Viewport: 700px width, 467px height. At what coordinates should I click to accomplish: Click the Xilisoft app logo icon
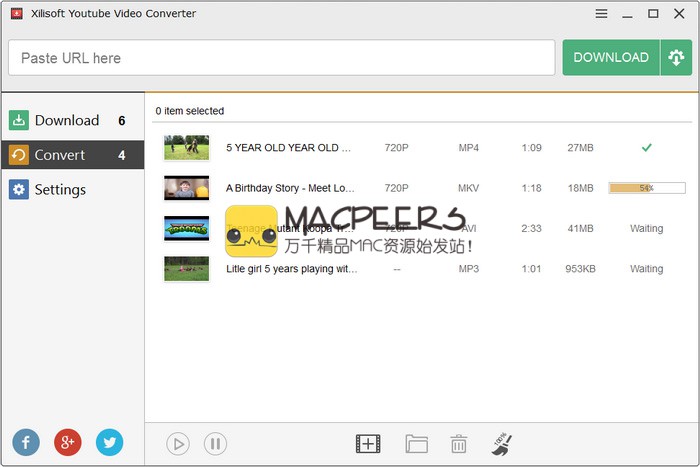click(x=17, y=14)
